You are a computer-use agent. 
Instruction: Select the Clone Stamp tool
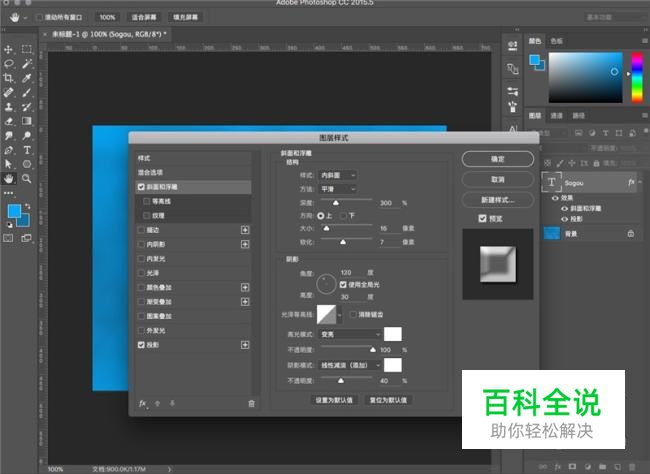coord(8,107)
